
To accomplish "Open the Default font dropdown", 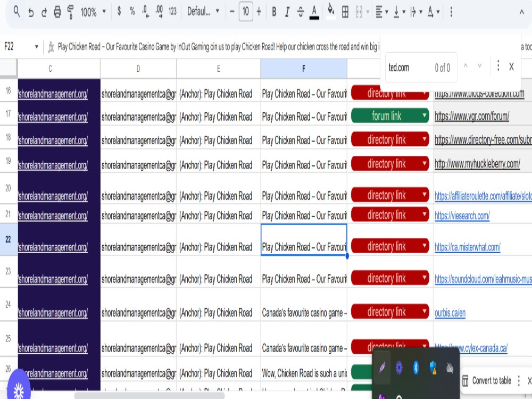I will pyautogui.click(x=203, y=12).
